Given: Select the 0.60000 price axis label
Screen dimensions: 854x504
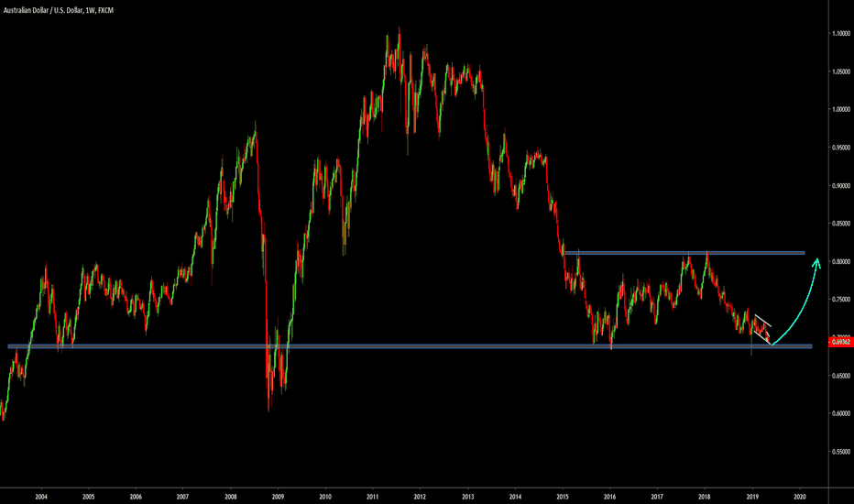Looking at the screenshot, I should (841, 413).
